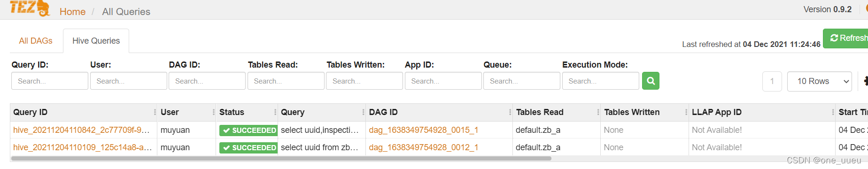Viewport: 868px width, 169px height.
Task: Click the green search magnifier button
Action: [651, 81]
